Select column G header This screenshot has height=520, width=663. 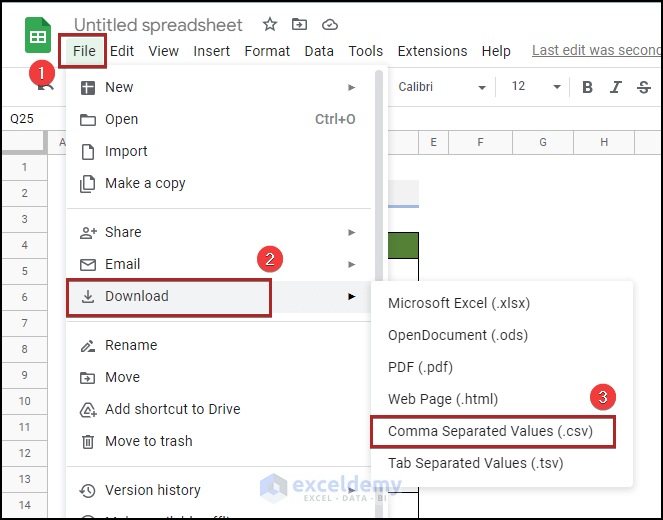pos(543,142)
